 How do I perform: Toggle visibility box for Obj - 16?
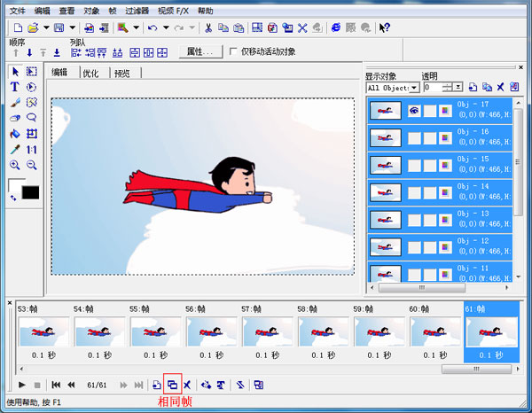coord(414,138)
